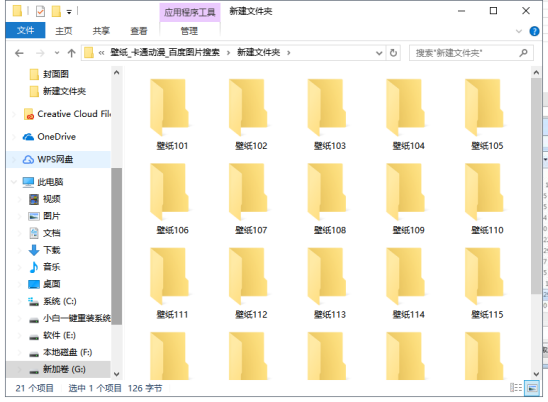Switch to the 查看 ribbon tab
548x402 pixels.
(139, 31)
